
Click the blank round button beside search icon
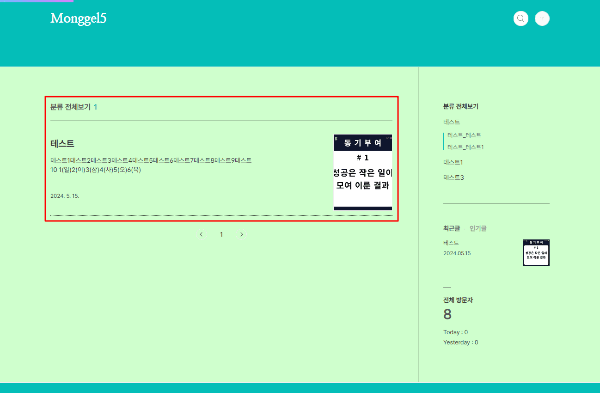click(x=542, y=18)
